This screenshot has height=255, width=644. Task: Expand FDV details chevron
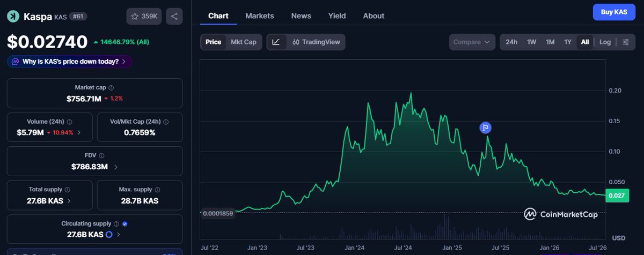tap(115, 167)
